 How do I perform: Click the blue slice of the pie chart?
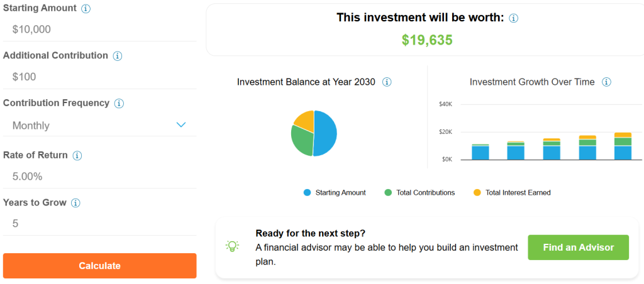coord(327,133)
